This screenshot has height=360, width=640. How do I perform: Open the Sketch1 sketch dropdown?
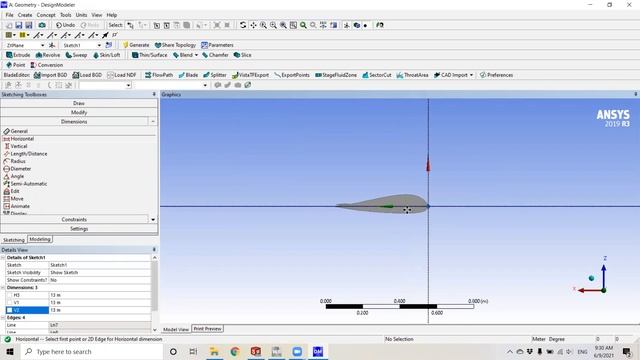point(99,45)
